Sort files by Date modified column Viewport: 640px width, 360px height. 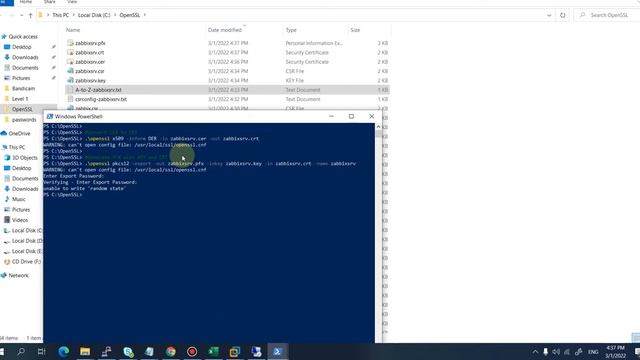pos(224,30)
